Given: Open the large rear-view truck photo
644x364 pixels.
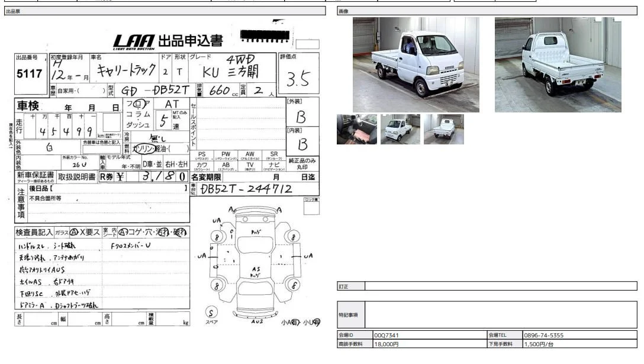Looking at the screenshot, I should click(558, 65).
